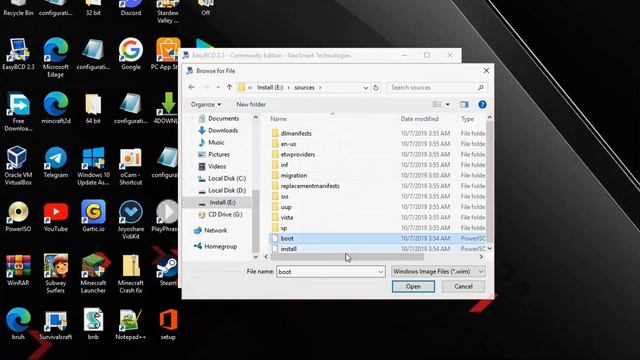Open the Notepad++ desktop shortcut
Viewport: 640px width, 360px height.
tap(131, 324)
